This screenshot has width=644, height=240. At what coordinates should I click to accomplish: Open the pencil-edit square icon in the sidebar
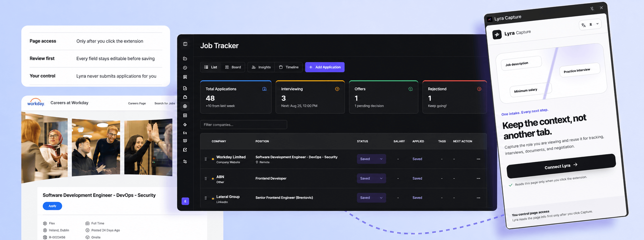click(185, 150)
